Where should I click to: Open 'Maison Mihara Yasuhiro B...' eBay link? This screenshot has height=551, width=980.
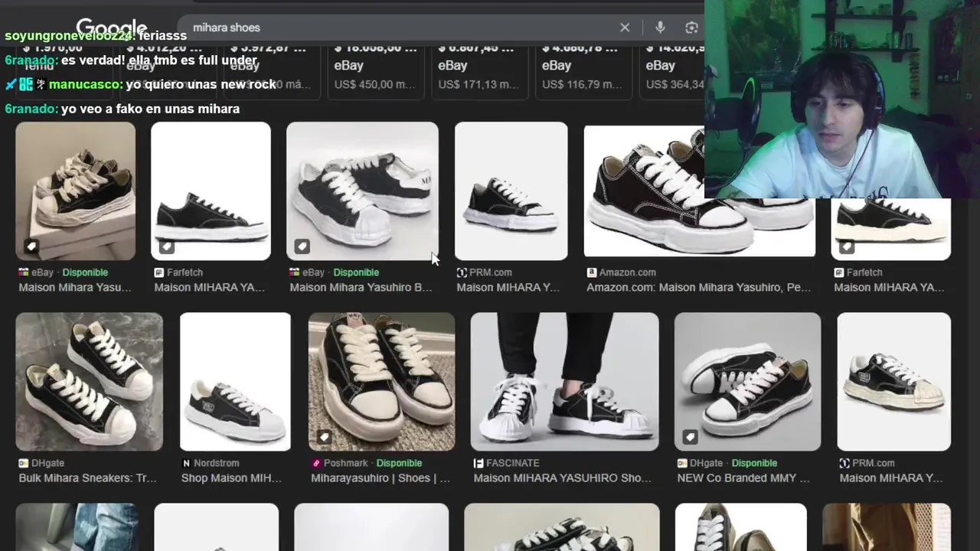click(x=361, y=288)
